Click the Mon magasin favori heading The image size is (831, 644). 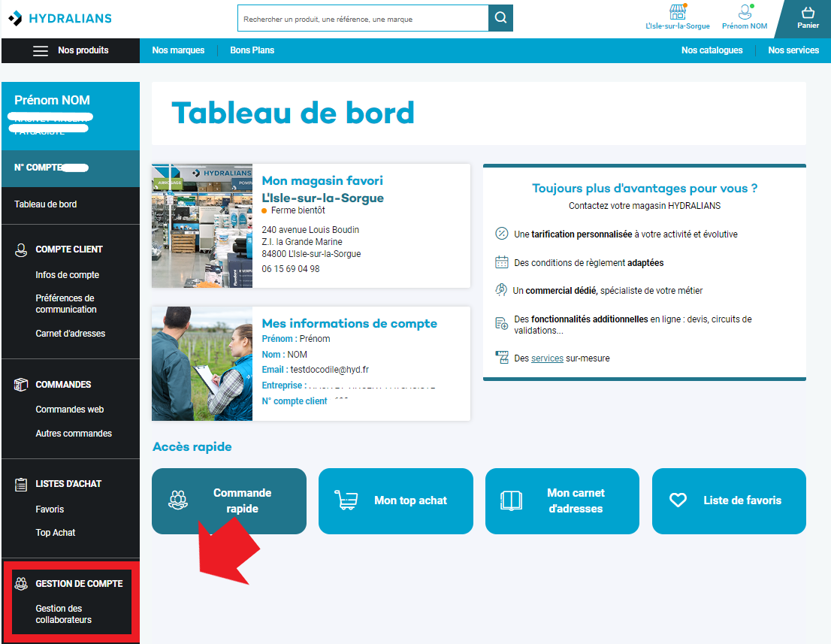(322, 181)
